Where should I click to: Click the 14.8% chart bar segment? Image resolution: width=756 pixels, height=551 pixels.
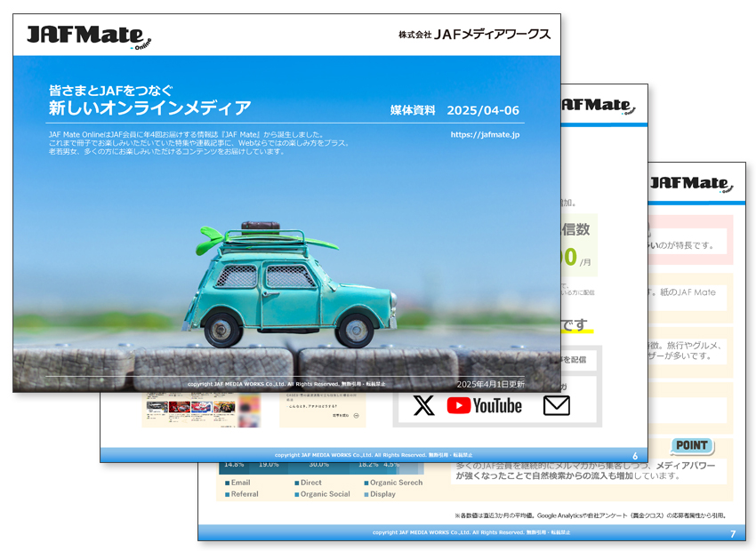pyautogui.click(x=234, y=467)
